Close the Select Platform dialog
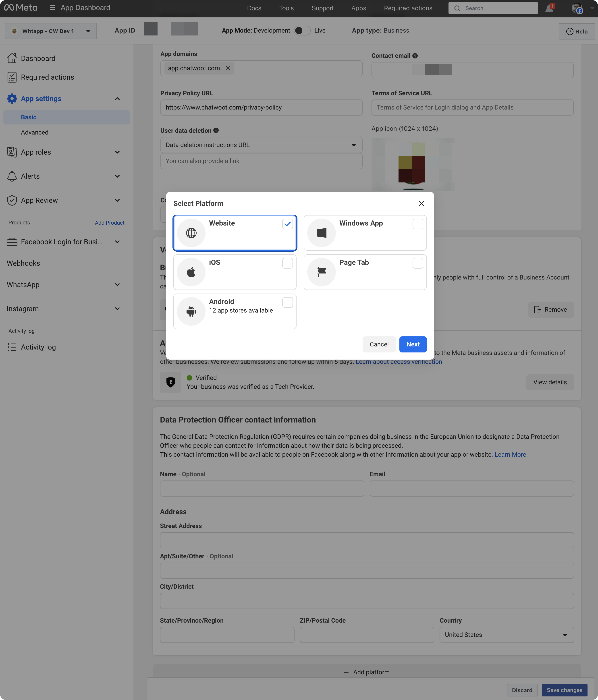598x700 pixels. coord(421,203)
